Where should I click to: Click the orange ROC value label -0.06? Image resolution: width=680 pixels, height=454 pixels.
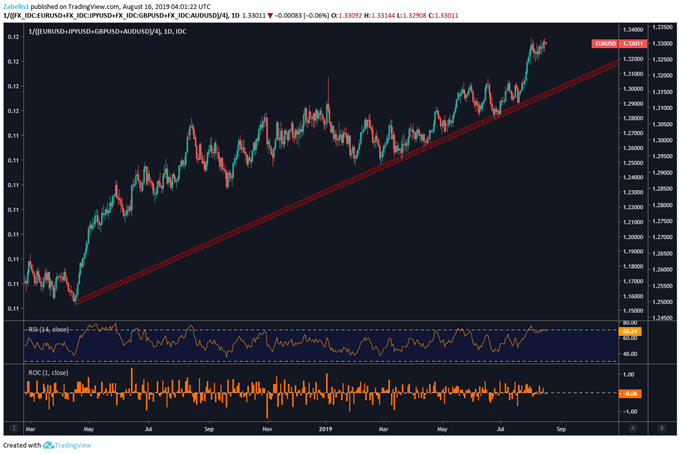click(630, 393)
